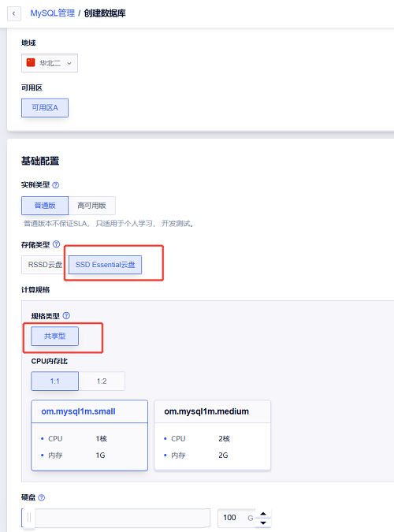This screenshot has width=394, height=532.
Task: Select 高可用版 instance type
Action: click(91, 206)
